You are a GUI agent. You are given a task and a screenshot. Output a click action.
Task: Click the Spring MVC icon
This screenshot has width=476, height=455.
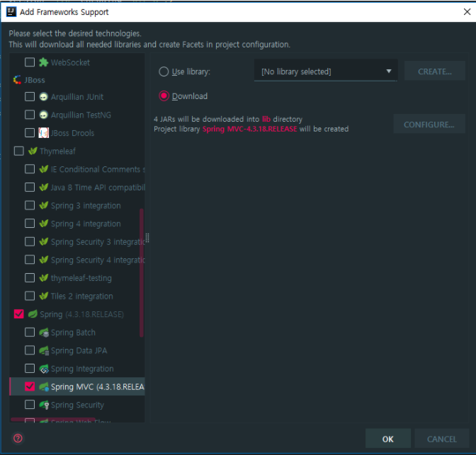[x=44, y=387]
